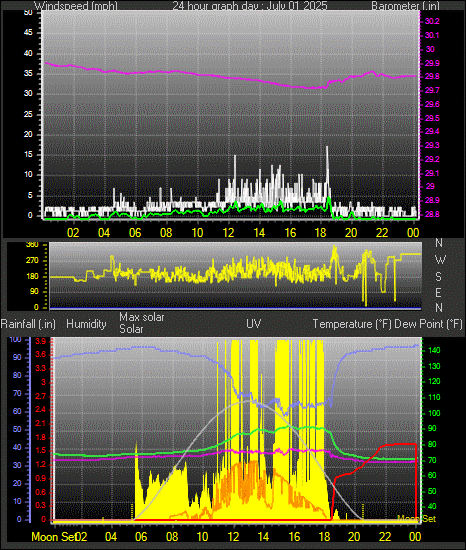This screenshot has width=466, height=550.
Task: Select the 29.5 barometer scale value
Action: click(432, 118)
